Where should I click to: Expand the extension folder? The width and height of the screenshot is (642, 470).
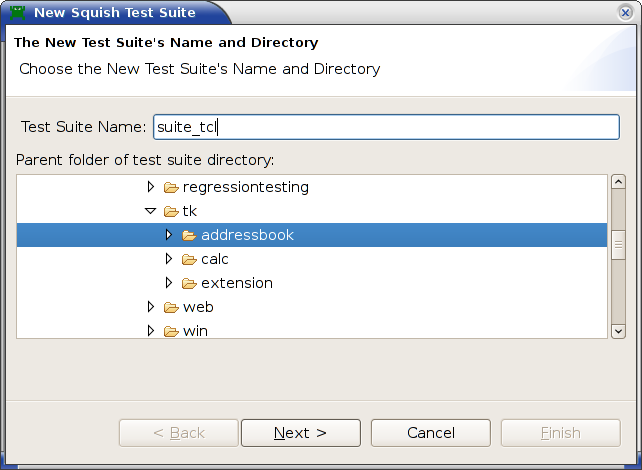tap(169, 283)
